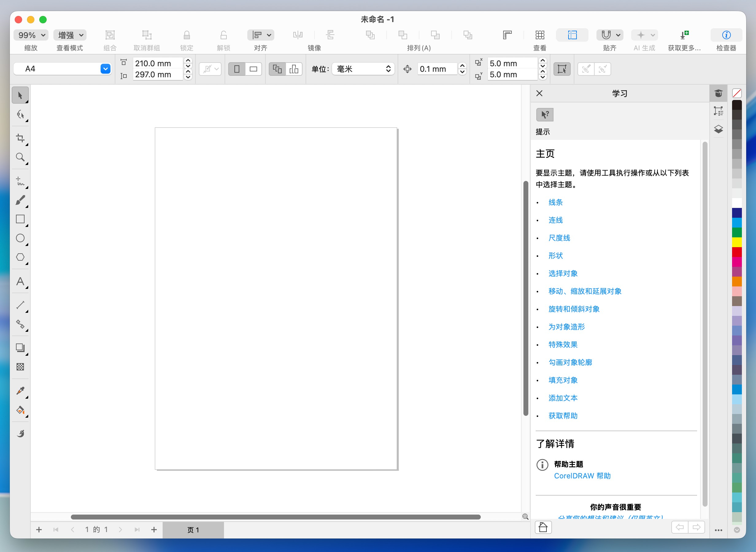Open the CorelDRAW 帮助 link
The height and width of the screenshot is (552, 756).
[x=582, y=476]
